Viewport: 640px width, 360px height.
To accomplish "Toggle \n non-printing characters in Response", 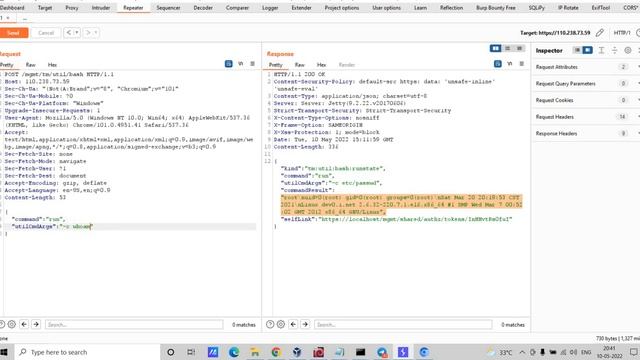I will [510, 64].
